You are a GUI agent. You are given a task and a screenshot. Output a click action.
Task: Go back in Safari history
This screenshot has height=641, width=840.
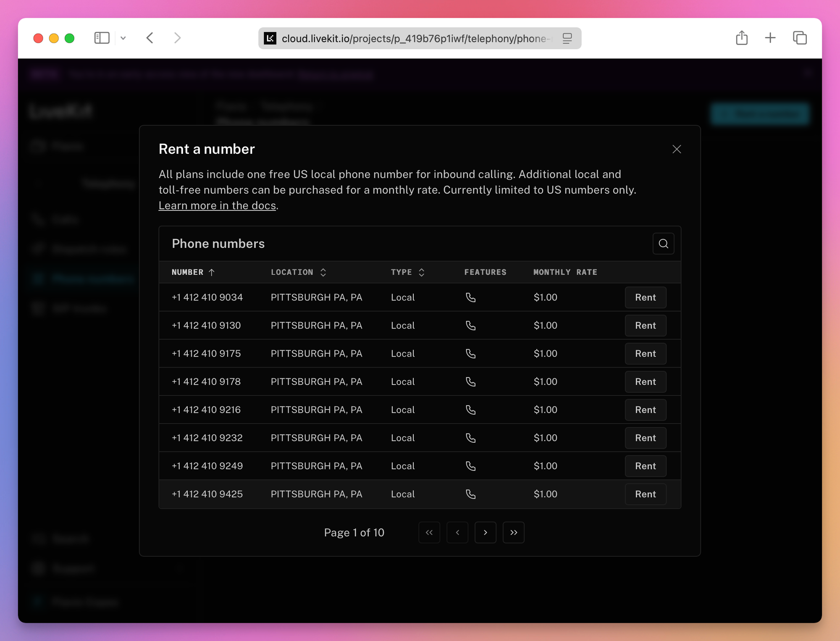click(150, 38)
